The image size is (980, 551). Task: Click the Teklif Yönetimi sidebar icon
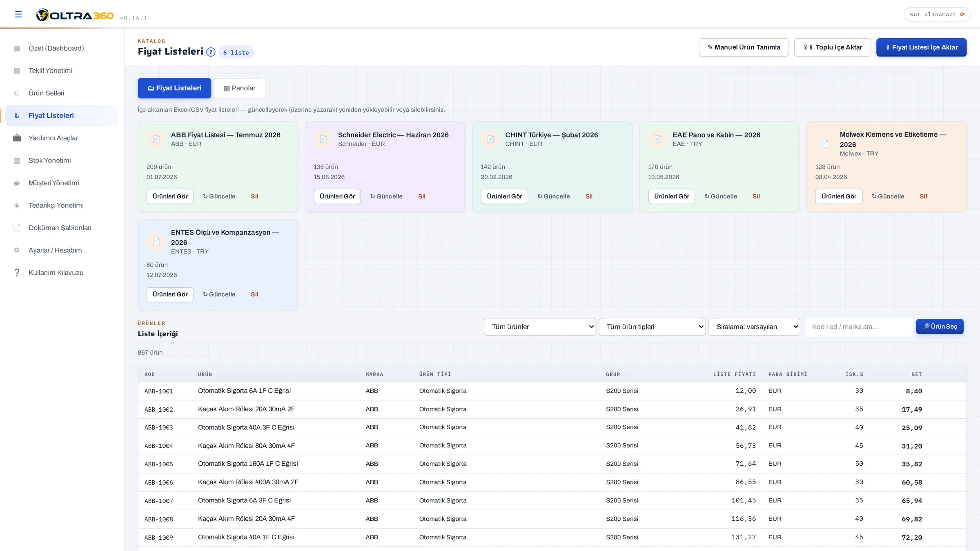click(x=17, y=71)
